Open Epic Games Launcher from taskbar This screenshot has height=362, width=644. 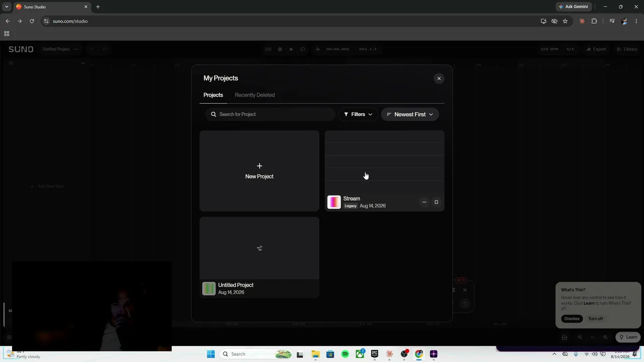pos(374,354)
